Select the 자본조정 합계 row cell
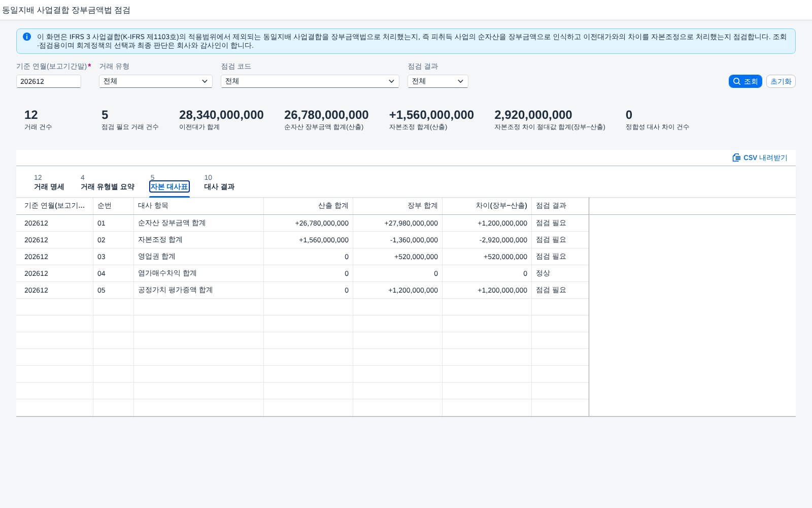Screen dimensions: 812x508 click(198, 240)
